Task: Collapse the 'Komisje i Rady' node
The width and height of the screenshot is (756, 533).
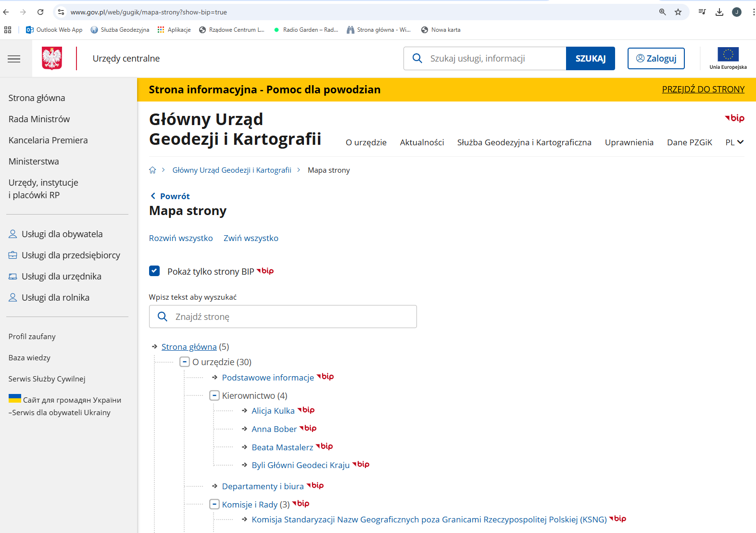Action: click(214, 504)
